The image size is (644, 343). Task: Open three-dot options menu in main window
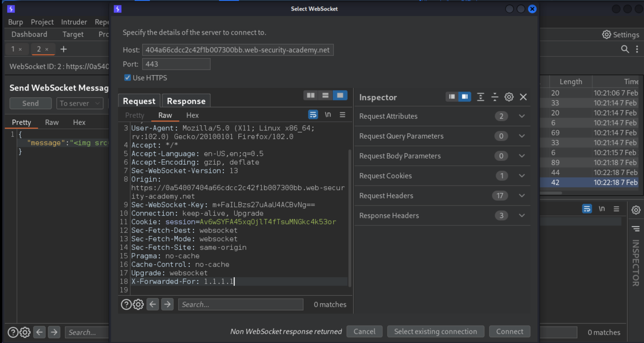click(637, 49)
